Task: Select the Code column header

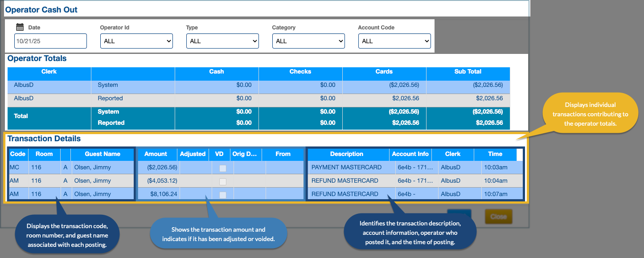Action: click(18, 154)
